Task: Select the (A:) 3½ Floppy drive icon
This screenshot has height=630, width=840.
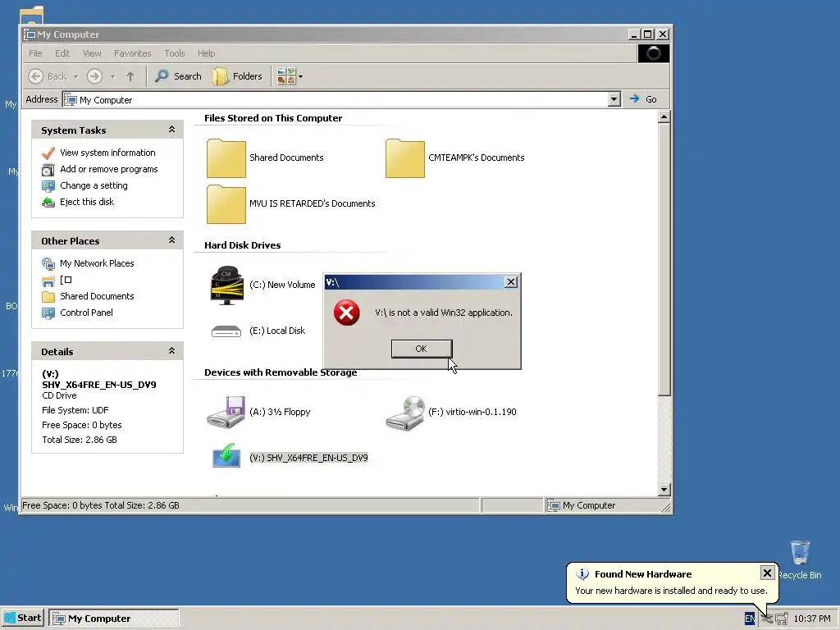Action: point(226,412)
